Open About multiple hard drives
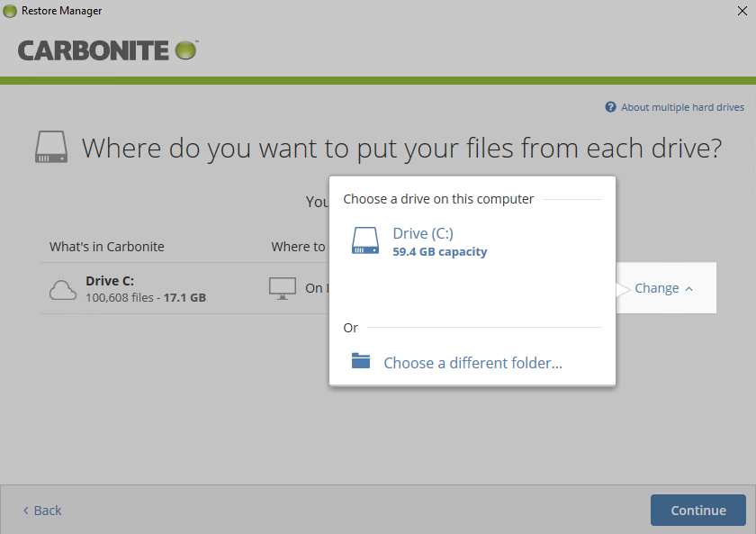Image resolution: width=756 pixels, height=534 pixels. (682, 106)
